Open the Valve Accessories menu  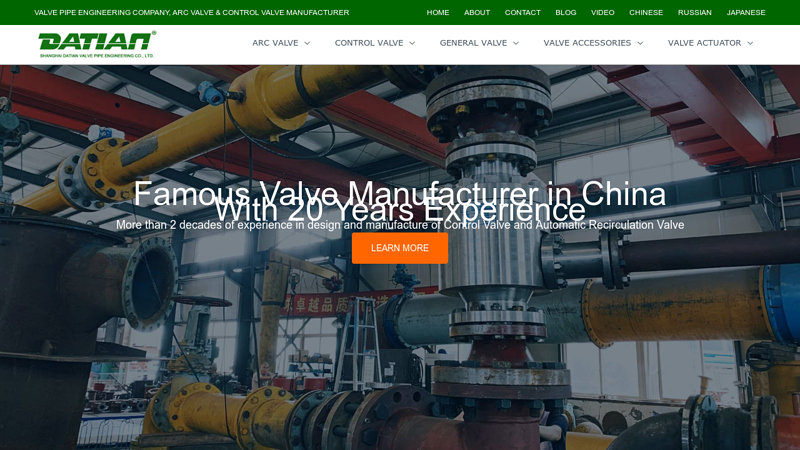[x=587, y=43]
